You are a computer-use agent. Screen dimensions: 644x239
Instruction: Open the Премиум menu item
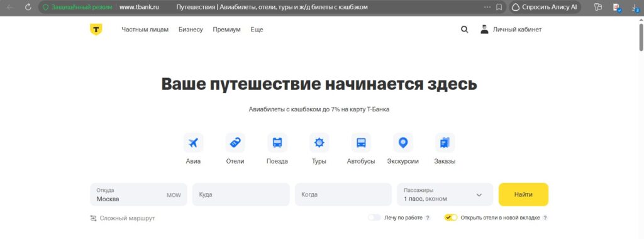tap(226, 30)
